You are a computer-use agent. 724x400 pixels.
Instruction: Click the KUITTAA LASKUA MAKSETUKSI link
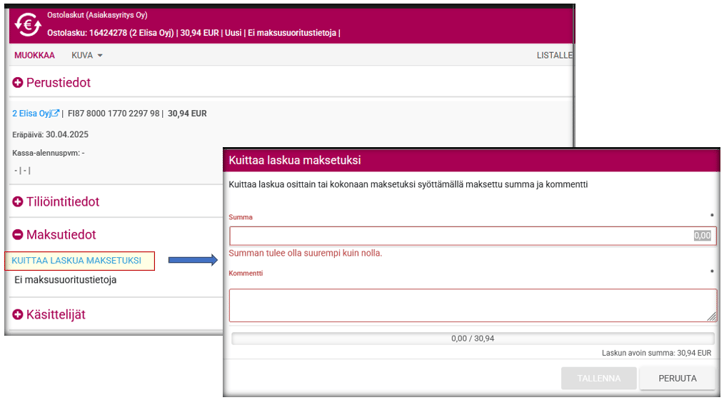point(77,260)
